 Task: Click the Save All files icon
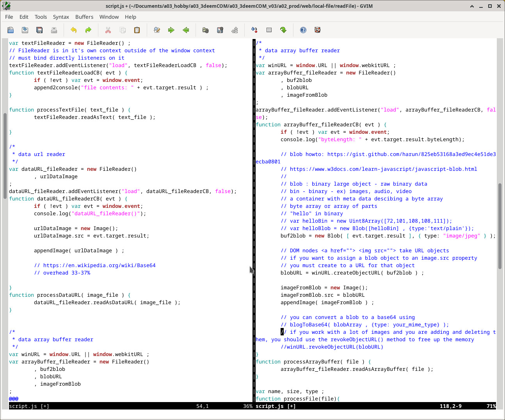39,30
